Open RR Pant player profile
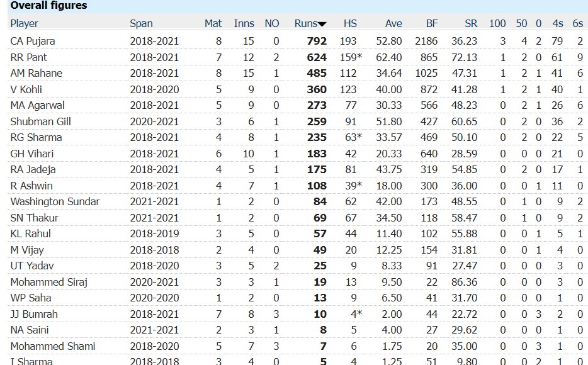 (28, 57)
